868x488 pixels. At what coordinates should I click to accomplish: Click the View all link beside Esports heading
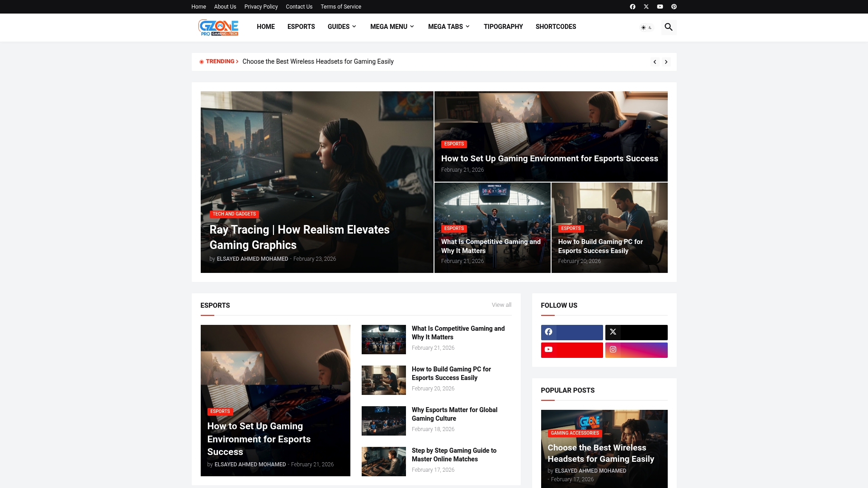point(501,305)
